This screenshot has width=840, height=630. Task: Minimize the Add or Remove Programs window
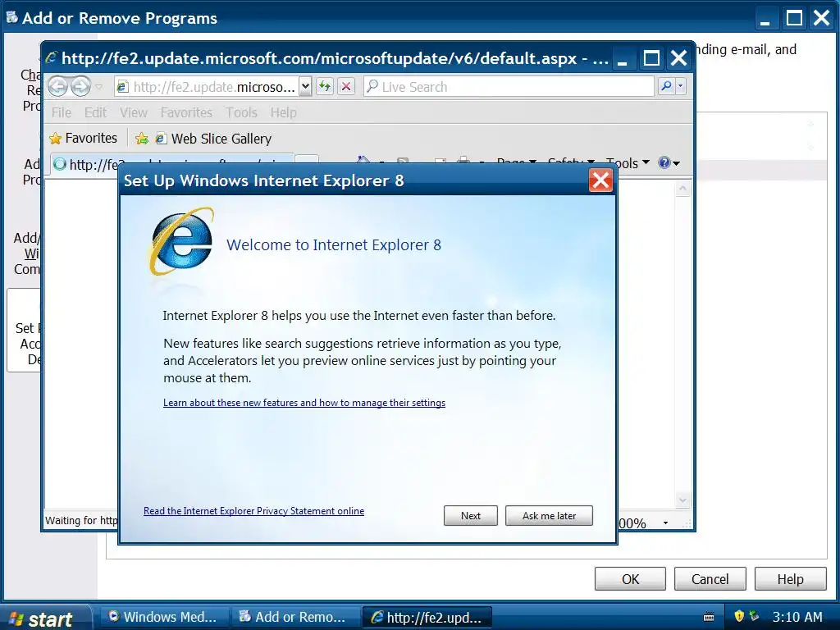pos(765,18)
